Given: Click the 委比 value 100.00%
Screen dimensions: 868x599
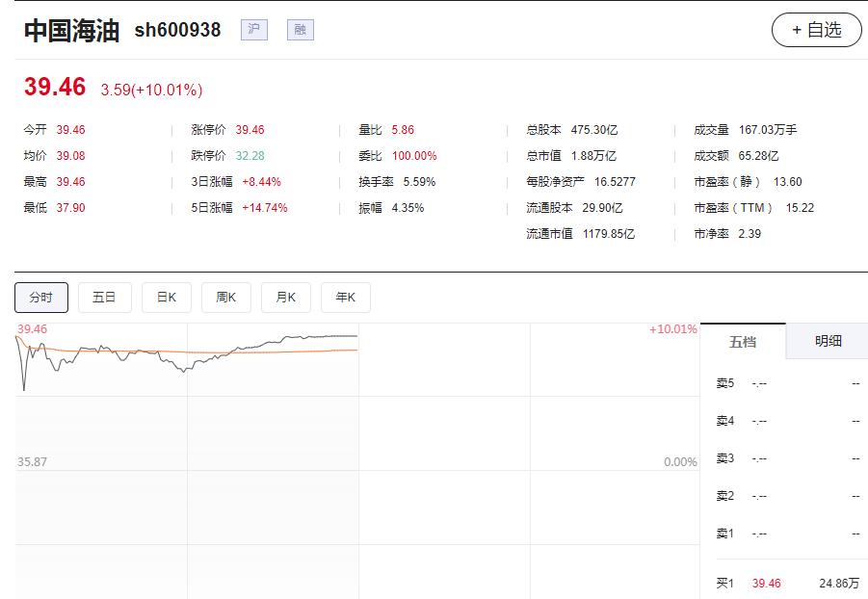Looking at the screenshot, I should (414, 156).
